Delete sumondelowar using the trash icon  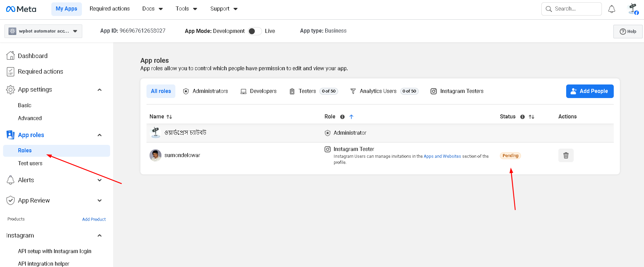[x=566, y=155]
